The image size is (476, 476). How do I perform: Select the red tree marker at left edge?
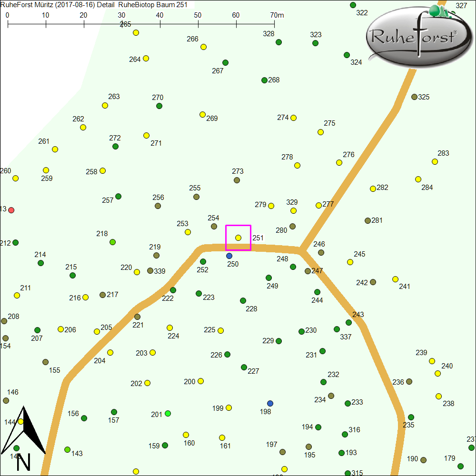pos(11,210)
